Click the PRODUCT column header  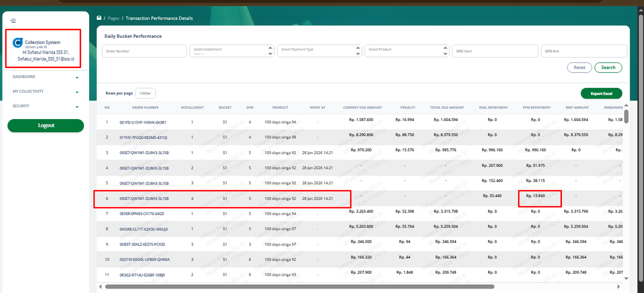[280, 107]
